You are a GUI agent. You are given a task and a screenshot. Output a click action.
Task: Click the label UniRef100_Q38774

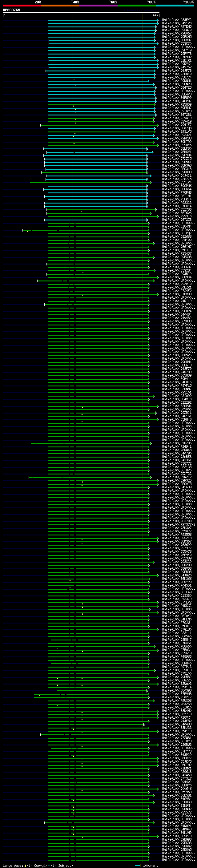[x=177, y=78]
